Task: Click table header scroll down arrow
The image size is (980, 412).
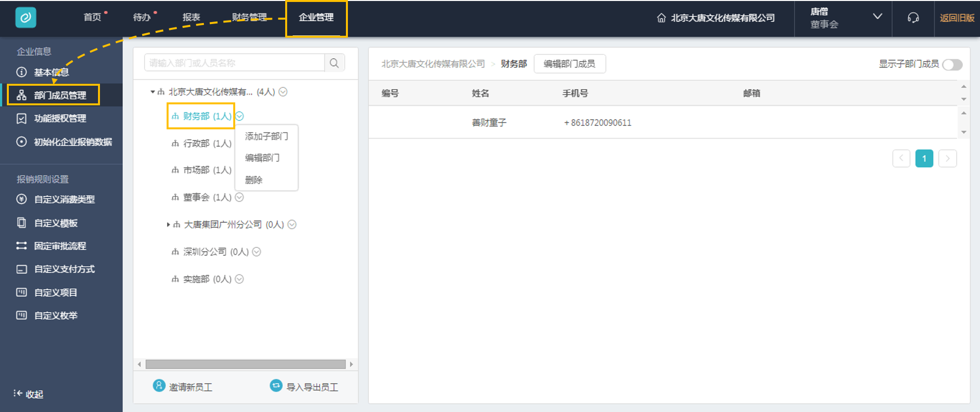Action: coord(963,99)
